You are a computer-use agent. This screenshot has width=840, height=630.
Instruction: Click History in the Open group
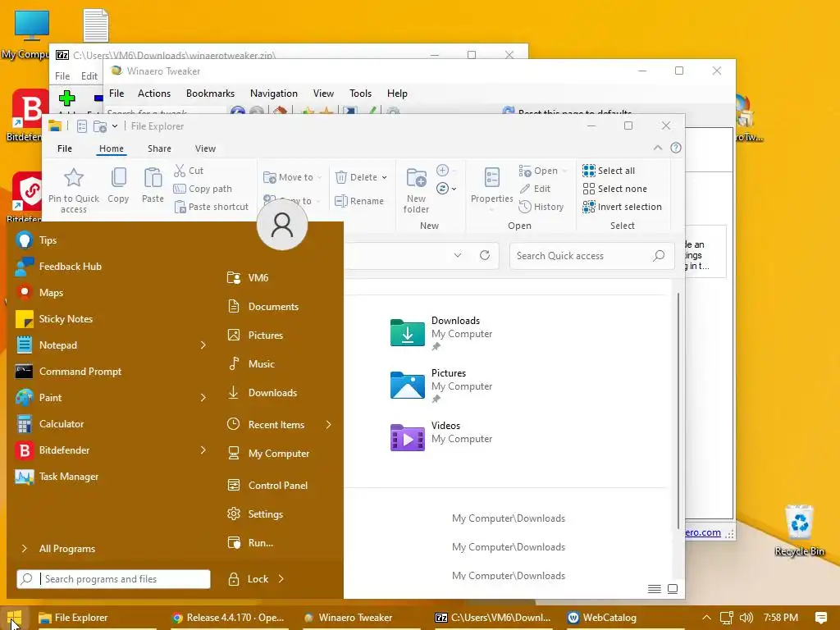click(x=541, y=207)
